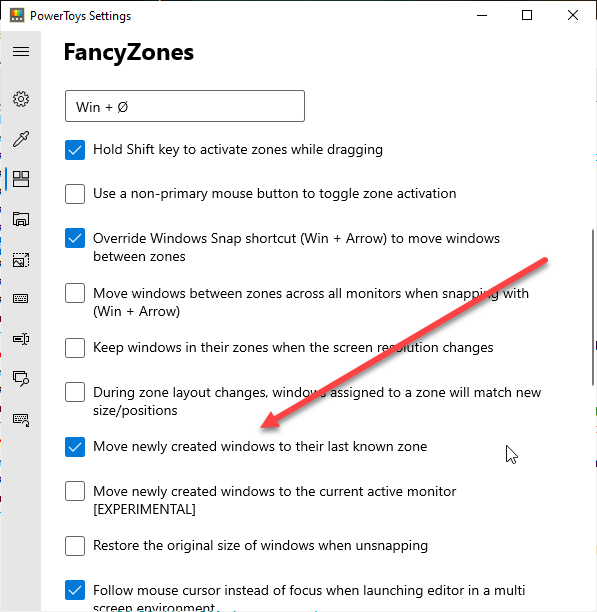Disable Override Windows Snap shortcut checkbox
Image resolution: width=597 pixels, height=612 pixels.
[75, 238]
